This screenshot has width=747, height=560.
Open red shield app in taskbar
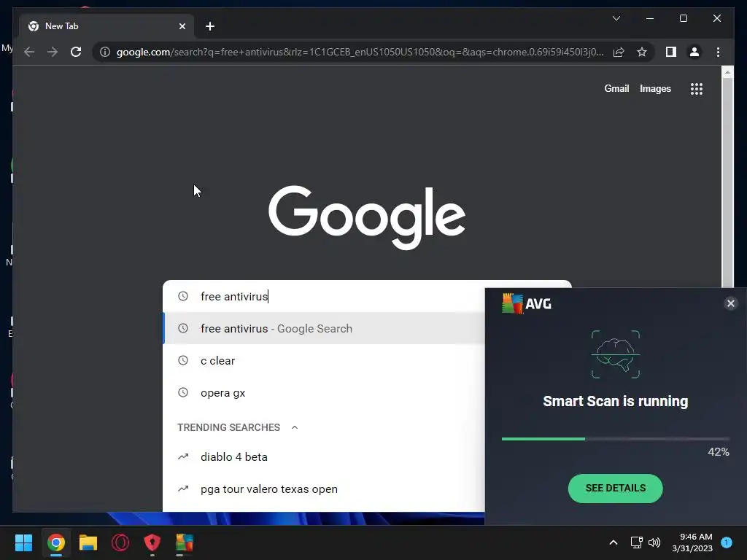(x=152, y=542)
